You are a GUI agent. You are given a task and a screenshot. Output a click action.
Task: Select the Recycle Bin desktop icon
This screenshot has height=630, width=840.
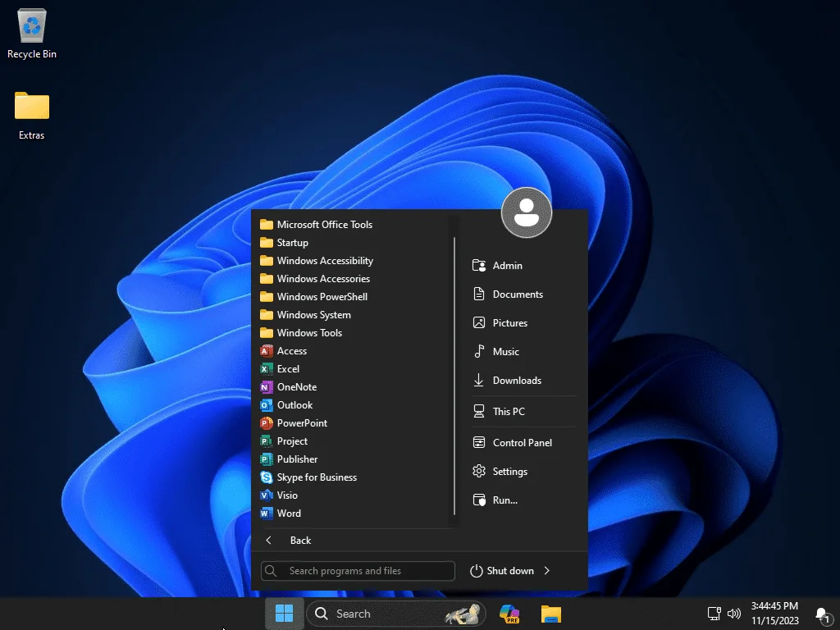[x=32, y=33]
